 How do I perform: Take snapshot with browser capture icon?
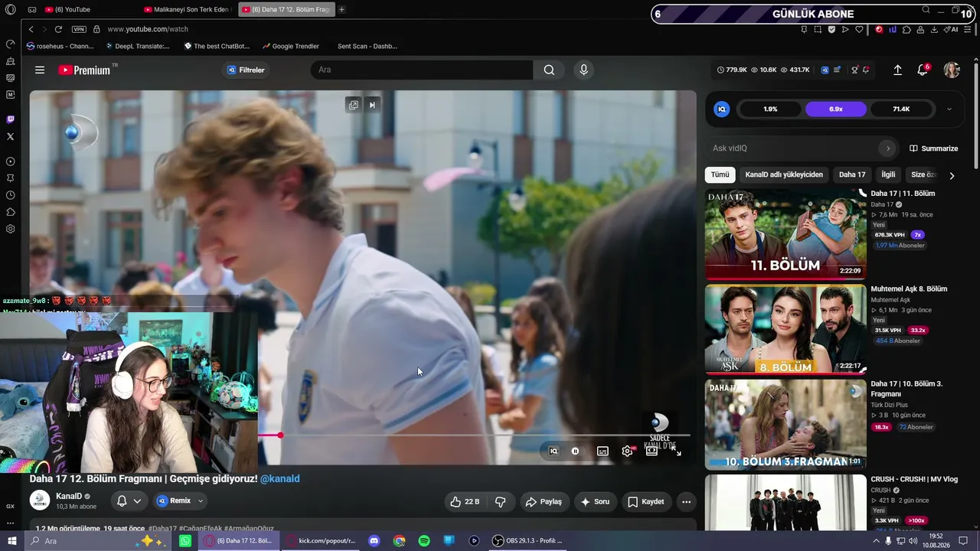tap(818, 29)
